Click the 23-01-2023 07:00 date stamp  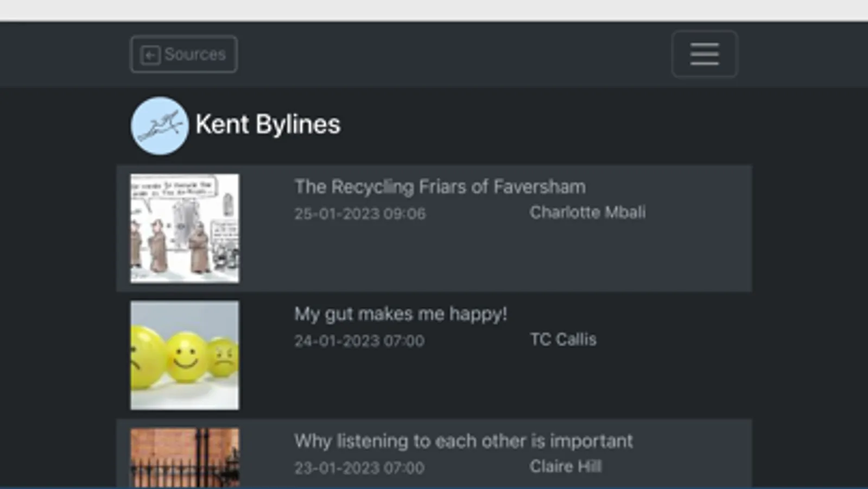point(359,468)
